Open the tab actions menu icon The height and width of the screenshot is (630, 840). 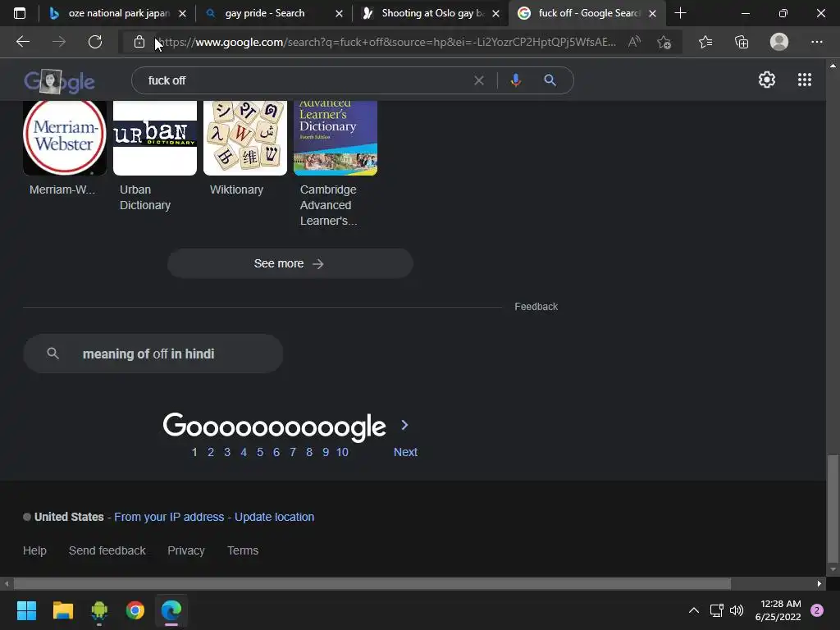pyautogui.click(x=20, y=13)
